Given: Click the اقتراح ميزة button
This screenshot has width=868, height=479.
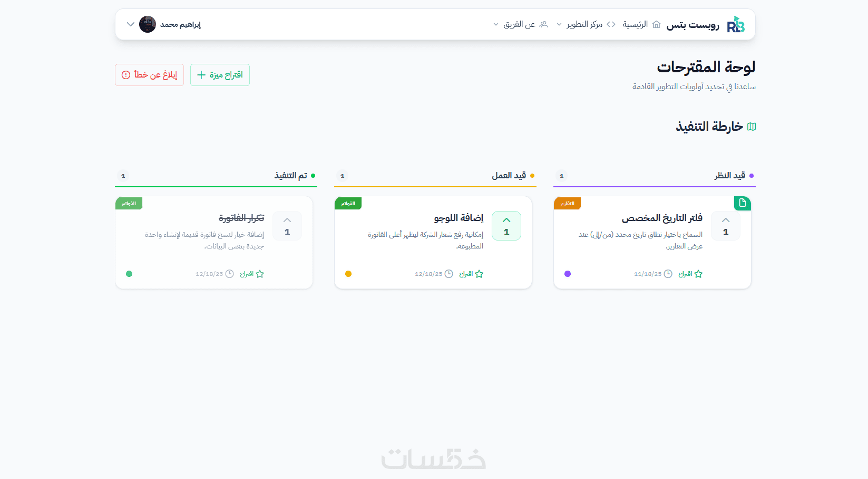Looking at the screenshot, I should tap(220, 75).
